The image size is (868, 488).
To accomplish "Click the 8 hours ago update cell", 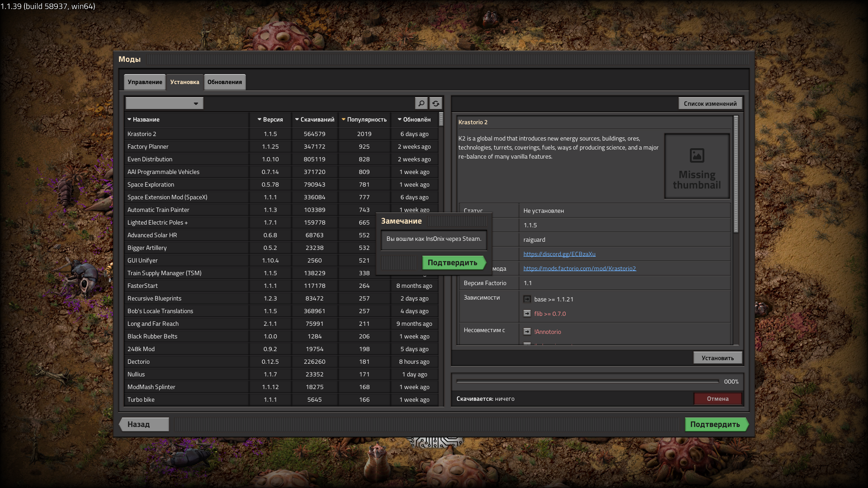I will coord(415,361).
